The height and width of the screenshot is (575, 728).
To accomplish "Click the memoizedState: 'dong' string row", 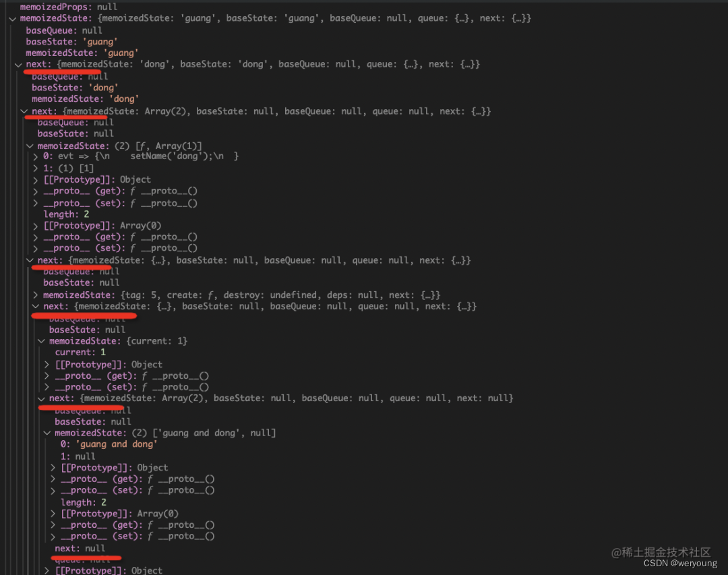I will 86,99.
